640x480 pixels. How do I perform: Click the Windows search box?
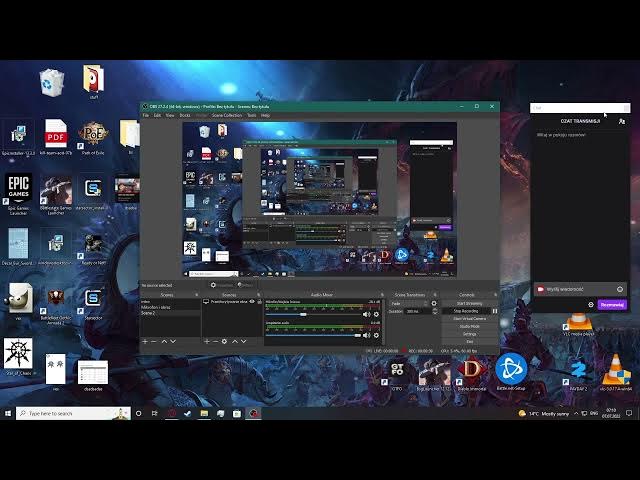[73, 413]
